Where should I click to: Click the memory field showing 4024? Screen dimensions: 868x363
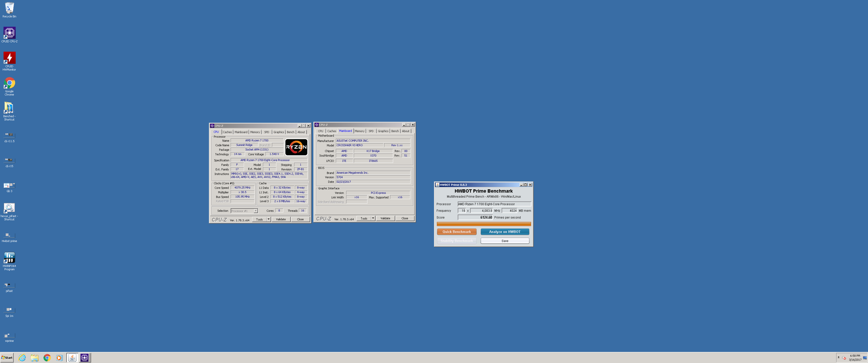tap(509, 211)
